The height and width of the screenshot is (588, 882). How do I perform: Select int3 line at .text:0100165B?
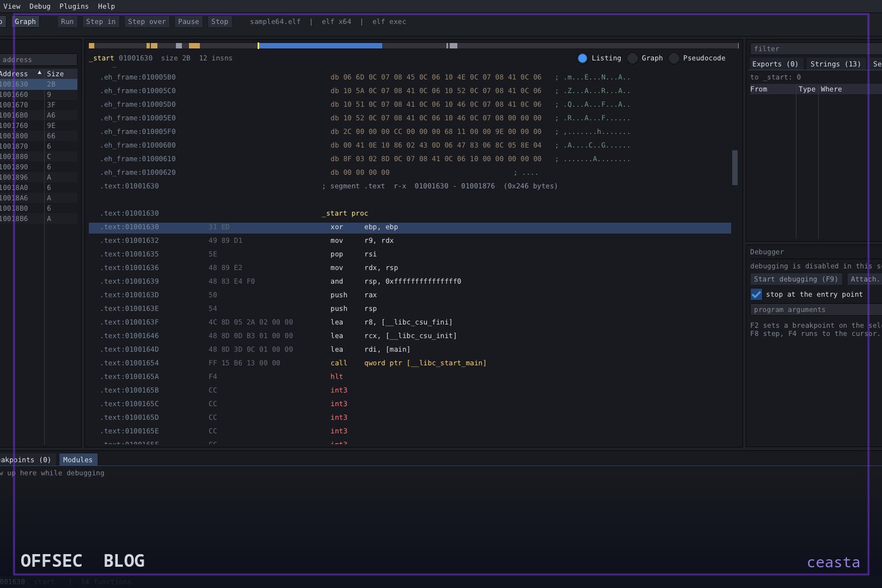coord(409,390)
